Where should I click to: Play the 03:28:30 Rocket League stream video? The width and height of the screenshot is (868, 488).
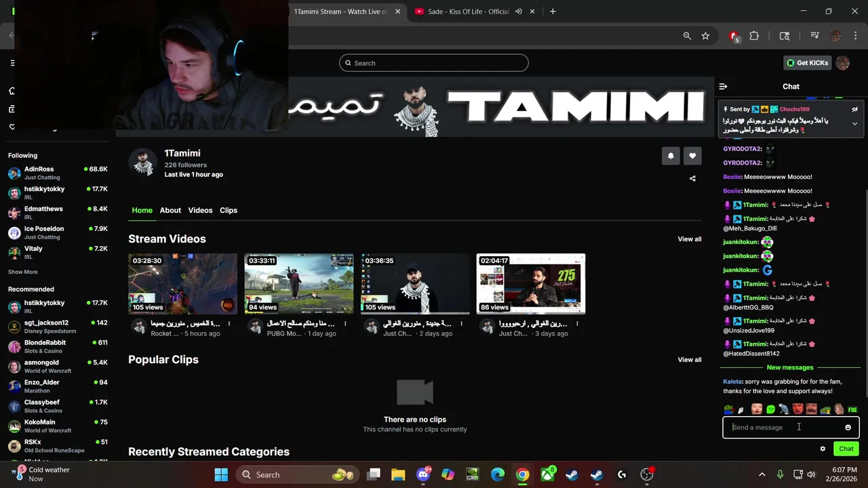tap(183, 284)
